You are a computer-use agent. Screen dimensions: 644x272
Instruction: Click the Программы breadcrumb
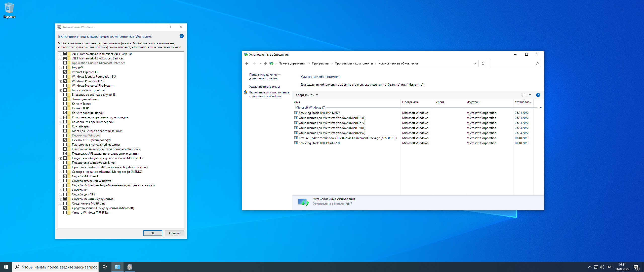[x=320, y=63]
